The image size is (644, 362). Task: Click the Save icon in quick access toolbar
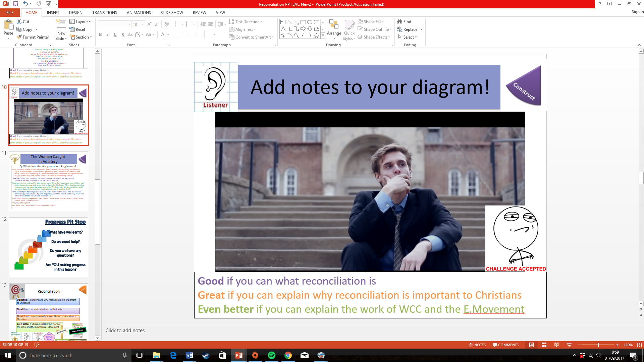(15, 4)
